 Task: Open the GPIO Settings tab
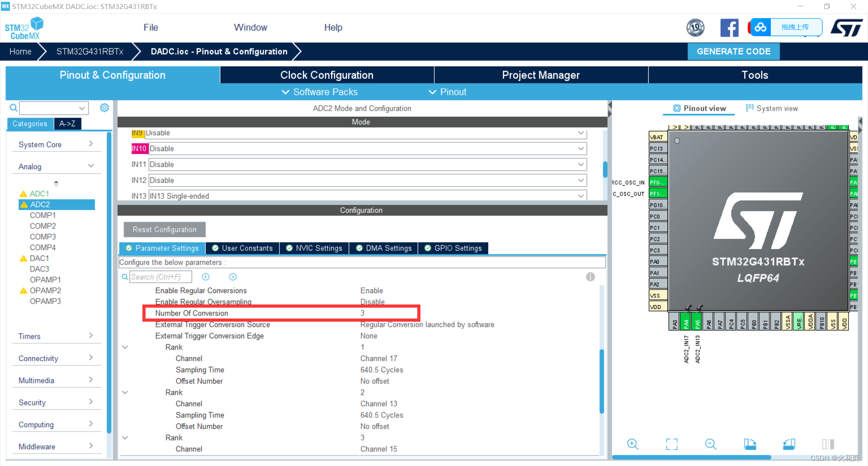453,248
